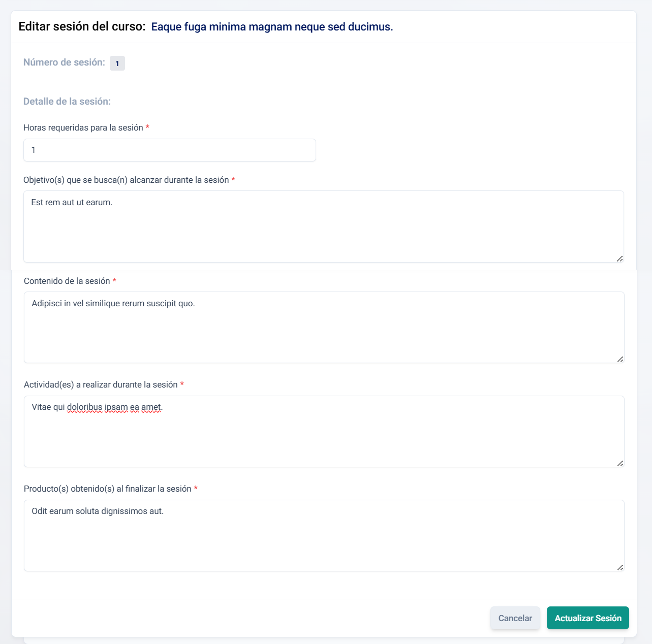Click the misspelled word 'doloribus' in Actividad(es)
The height and width of the screenshot is (644, 652).
coord(85,407)
